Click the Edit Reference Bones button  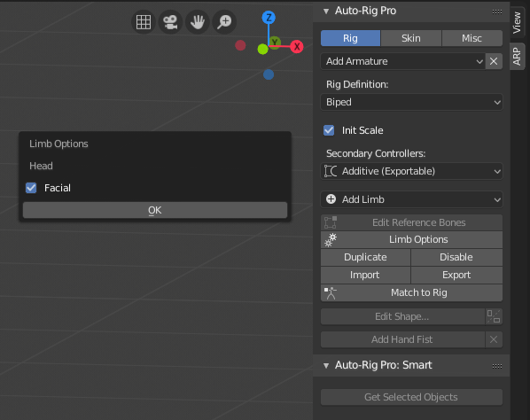point(411,222)
